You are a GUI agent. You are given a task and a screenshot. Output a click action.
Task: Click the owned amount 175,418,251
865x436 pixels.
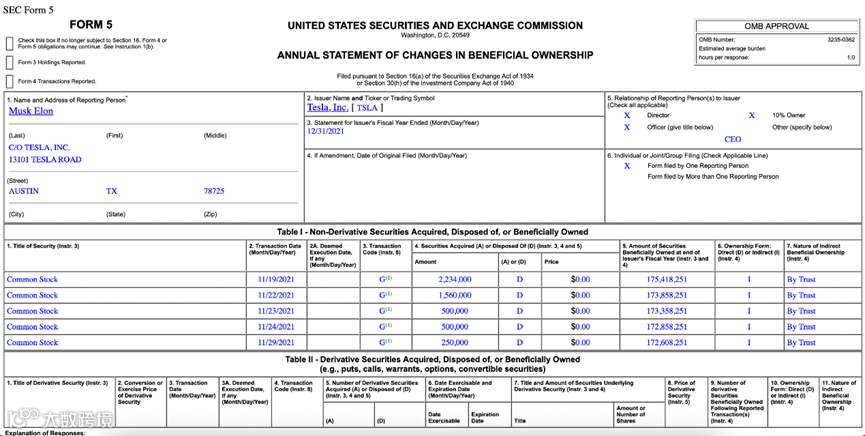(666, 279)
